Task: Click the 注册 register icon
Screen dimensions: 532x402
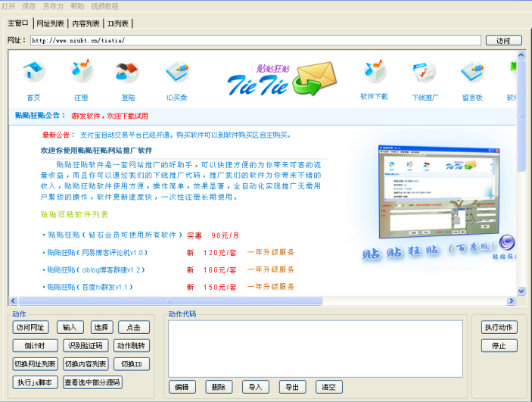Action: [x=81, y=73]
